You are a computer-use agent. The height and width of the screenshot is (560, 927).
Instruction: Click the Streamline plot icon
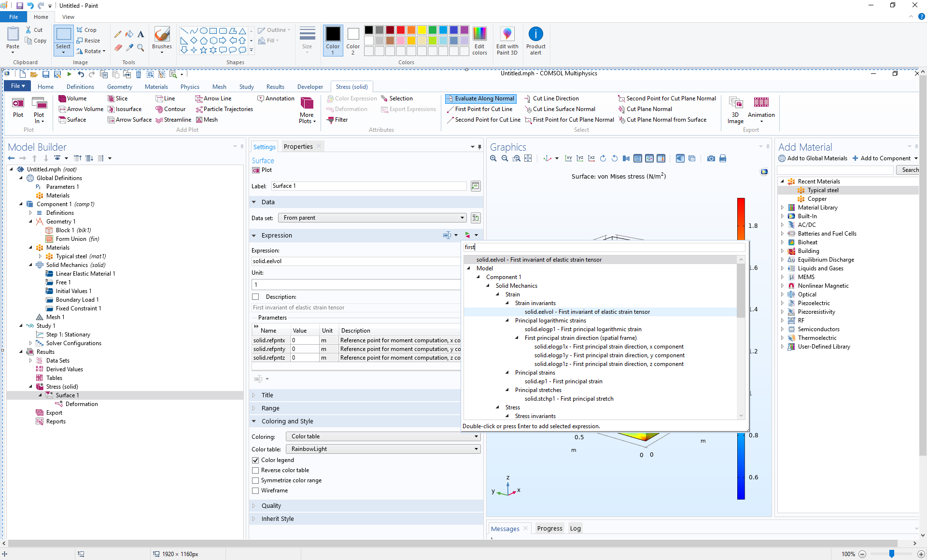pyautogui.click(x=159, y=120)
